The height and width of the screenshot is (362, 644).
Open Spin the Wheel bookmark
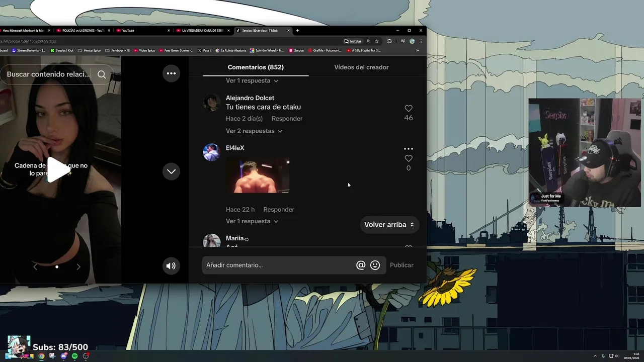(x=267, y=50)
